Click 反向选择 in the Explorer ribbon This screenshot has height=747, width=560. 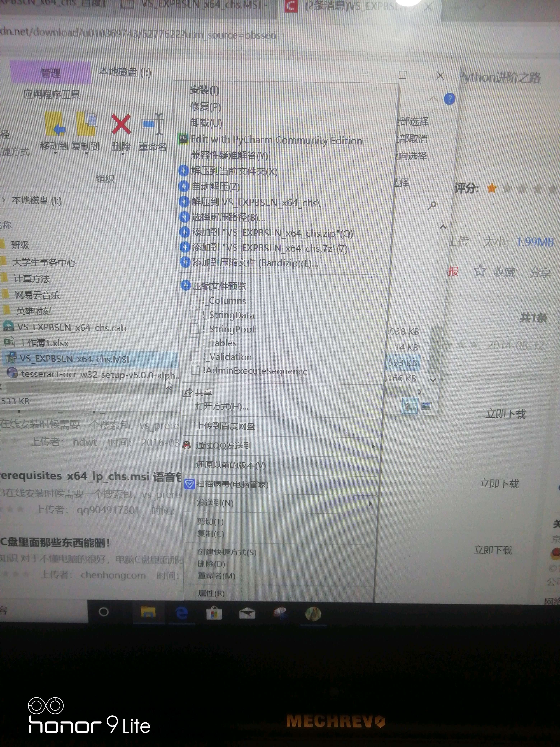(x=411, y=156)
